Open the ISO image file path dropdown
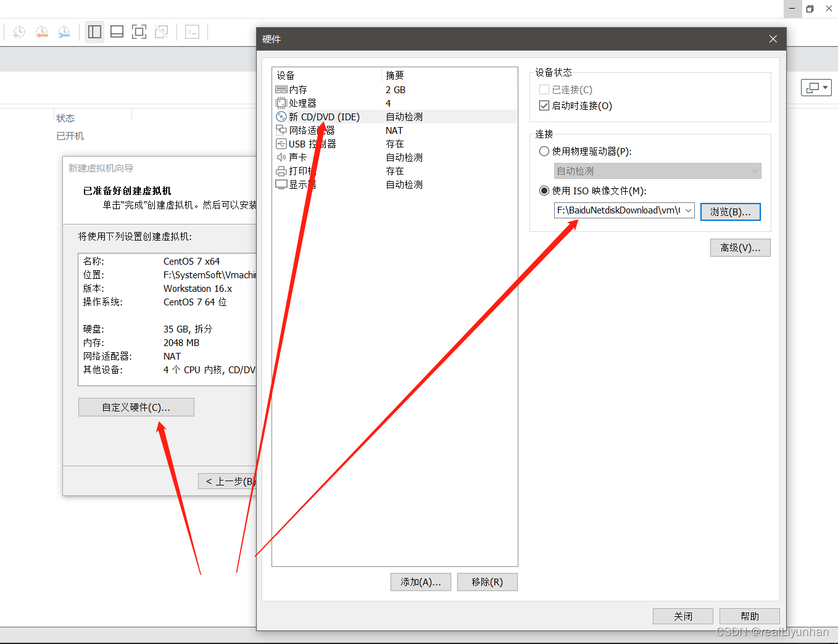Screen dimensions: 838x644 tap(688, 210)
